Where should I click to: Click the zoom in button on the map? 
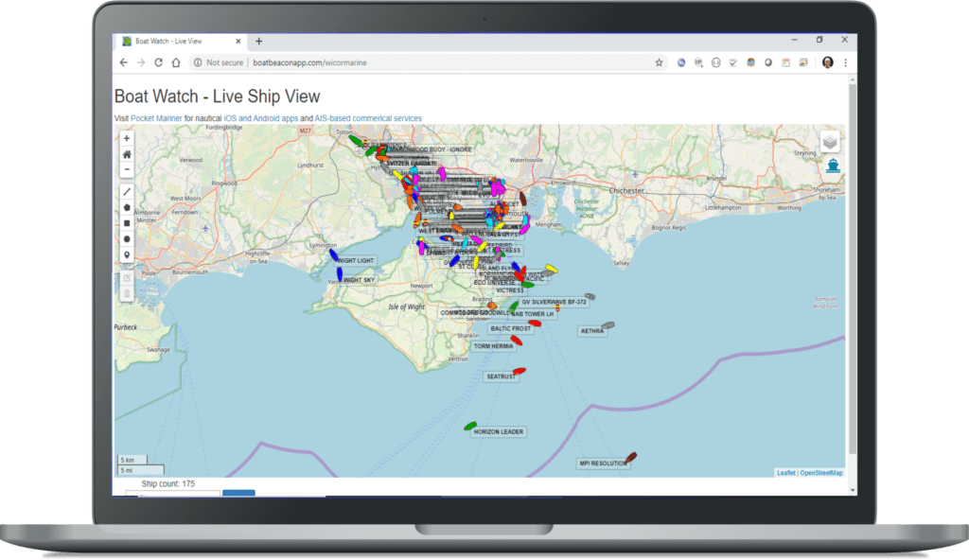click(126, 138)
